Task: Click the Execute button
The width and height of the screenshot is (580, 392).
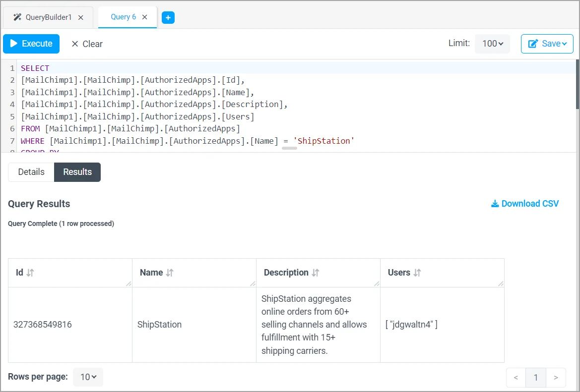Action: [31, 44]
